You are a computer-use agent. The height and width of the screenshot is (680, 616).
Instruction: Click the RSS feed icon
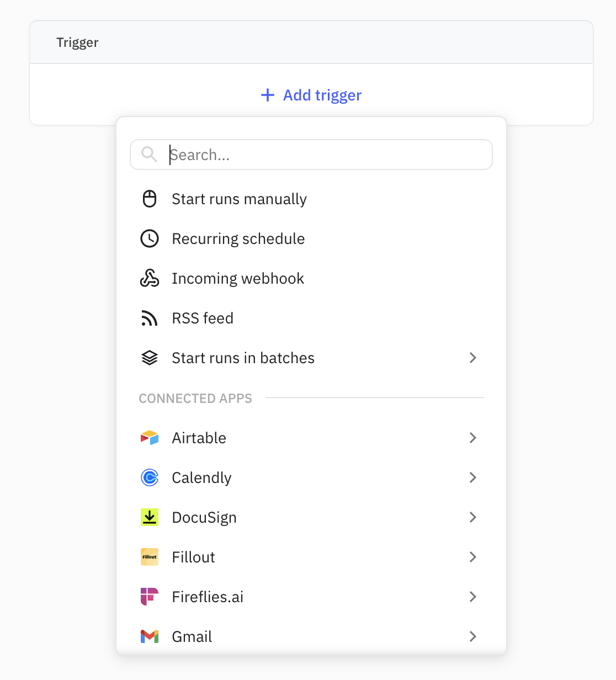click(x=150, y=318)
